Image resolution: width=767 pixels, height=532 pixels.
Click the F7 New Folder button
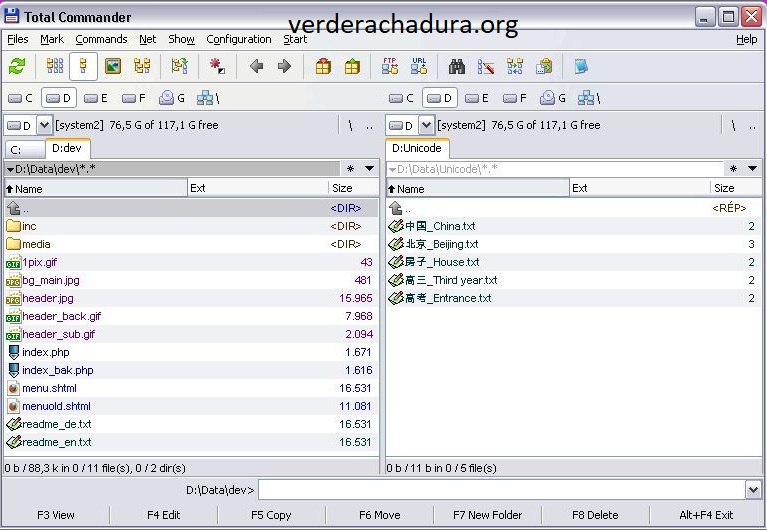pyautogui.click(x=487, y=515)
